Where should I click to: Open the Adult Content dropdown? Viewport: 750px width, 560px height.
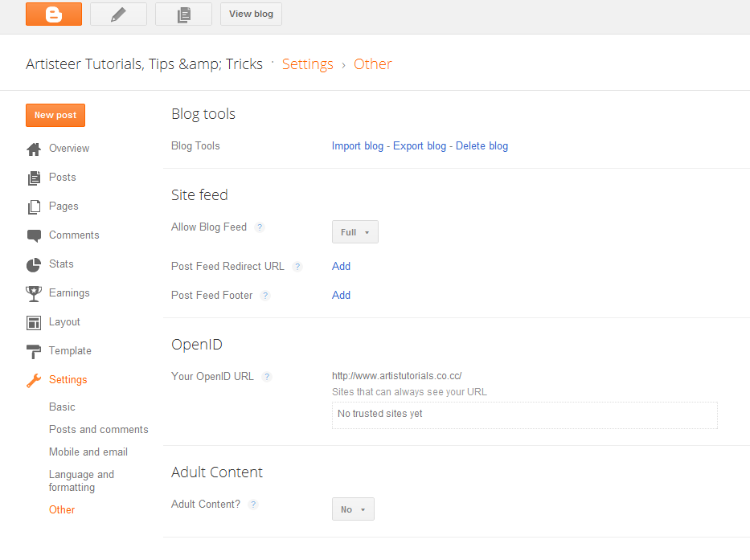pos(353,509)
